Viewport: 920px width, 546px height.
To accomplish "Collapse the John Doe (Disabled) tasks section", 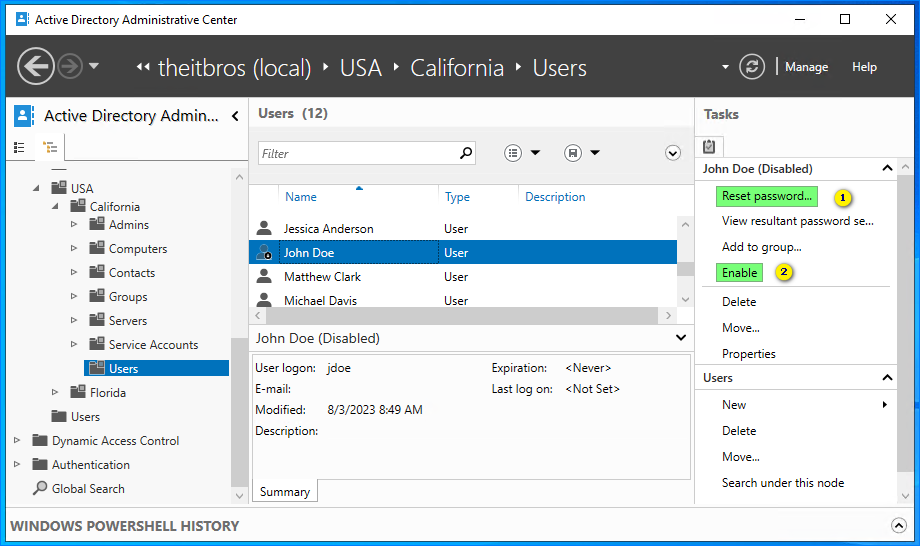I will 887,168.
